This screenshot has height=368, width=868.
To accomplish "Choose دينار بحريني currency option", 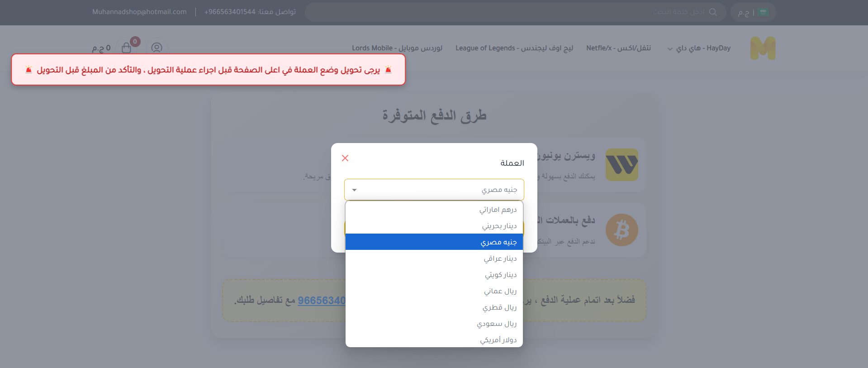I will [x=499, y=226].
